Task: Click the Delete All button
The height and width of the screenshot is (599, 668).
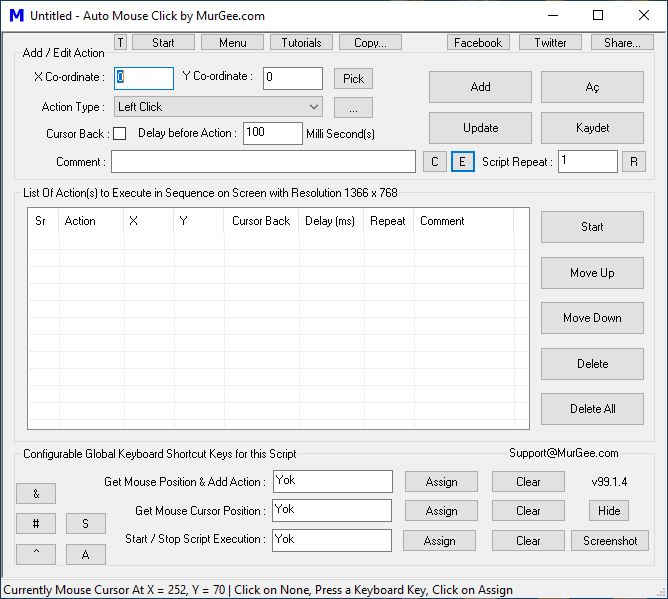Action: click(593, 409)
